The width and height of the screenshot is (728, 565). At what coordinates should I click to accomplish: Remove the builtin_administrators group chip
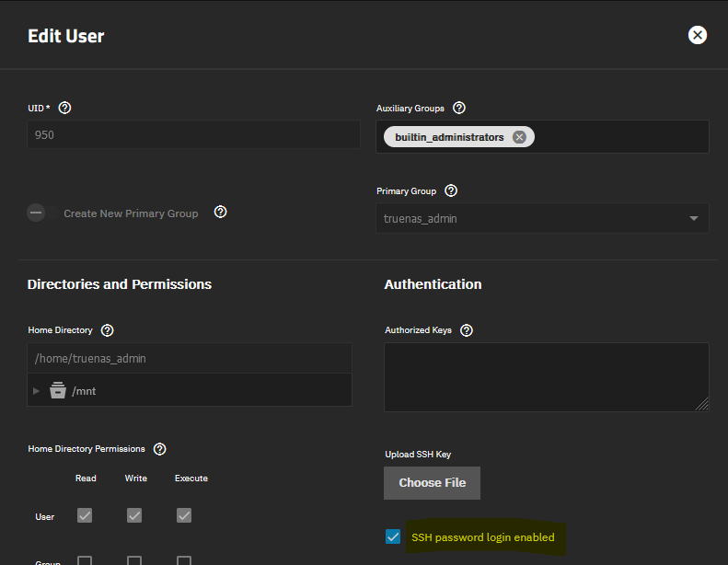[x=519, y=137]
